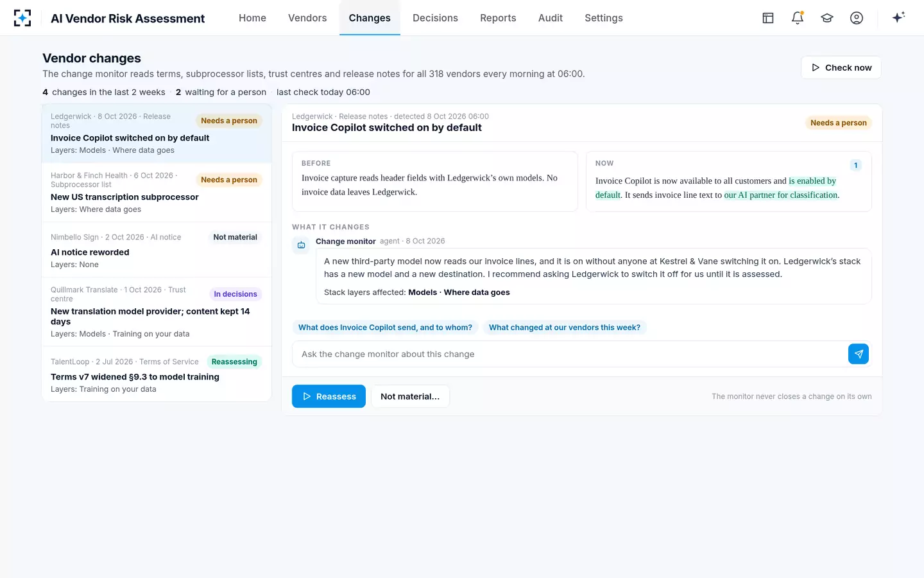Click Needs a person badge on Harbor & Finch row
The width and height of the screenshot is (924, 578).
click(x=229, y=180)
